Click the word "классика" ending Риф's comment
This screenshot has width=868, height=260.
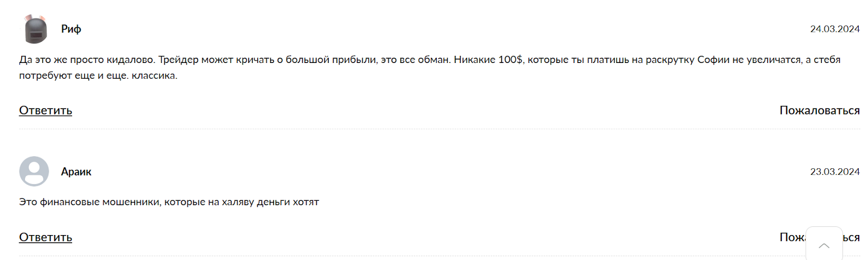154,75
